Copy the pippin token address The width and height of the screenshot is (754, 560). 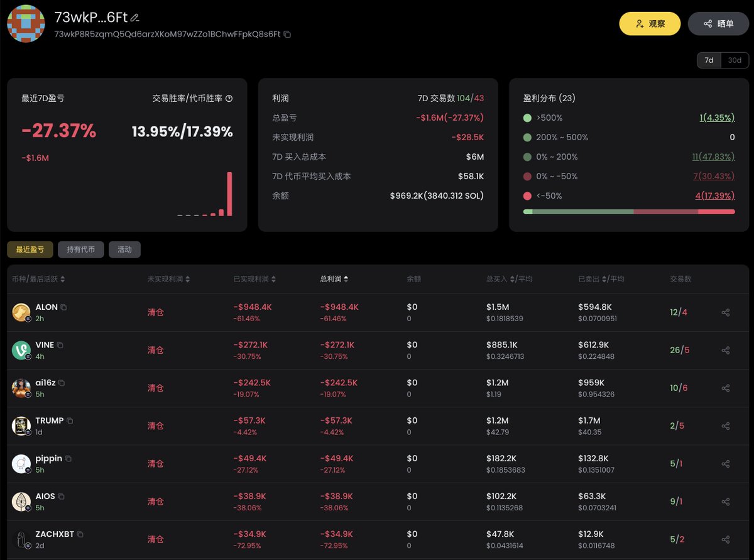(68, 459)
